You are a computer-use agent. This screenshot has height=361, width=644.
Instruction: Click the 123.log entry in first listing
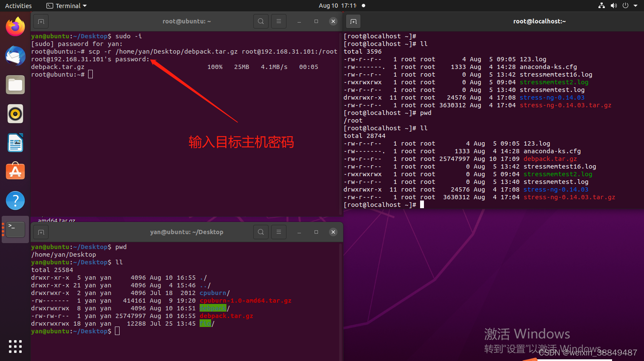pyautogui.click(x=533, y=59)
